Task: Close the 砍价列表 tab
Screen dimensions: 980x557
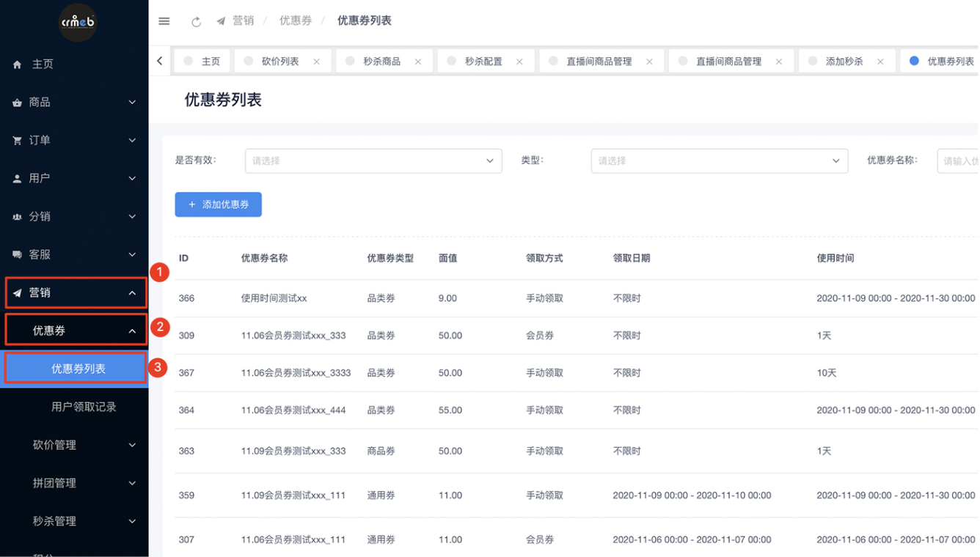Action: (x=317, y=62)
